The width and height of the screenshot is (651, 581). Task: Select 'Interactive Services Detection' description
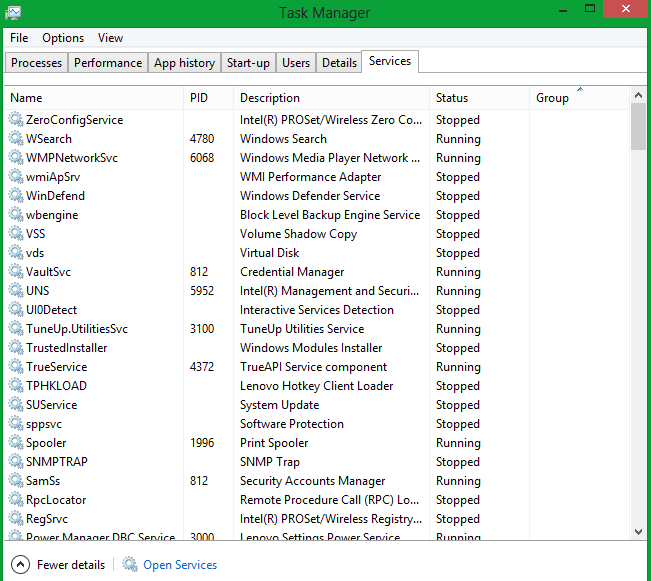point(316,310)
